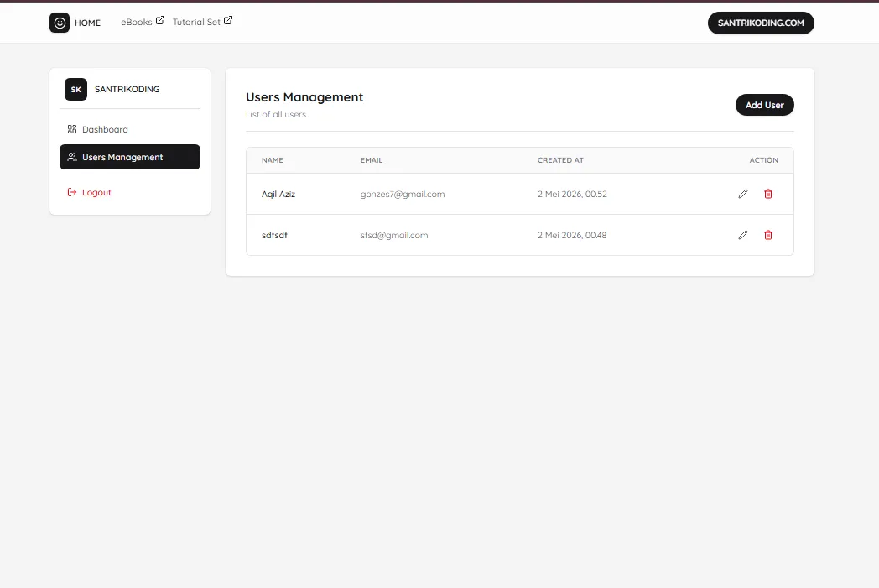Click email sfsd@gmail.com
This screenshot has width=879, height=588.
[394, 236]
